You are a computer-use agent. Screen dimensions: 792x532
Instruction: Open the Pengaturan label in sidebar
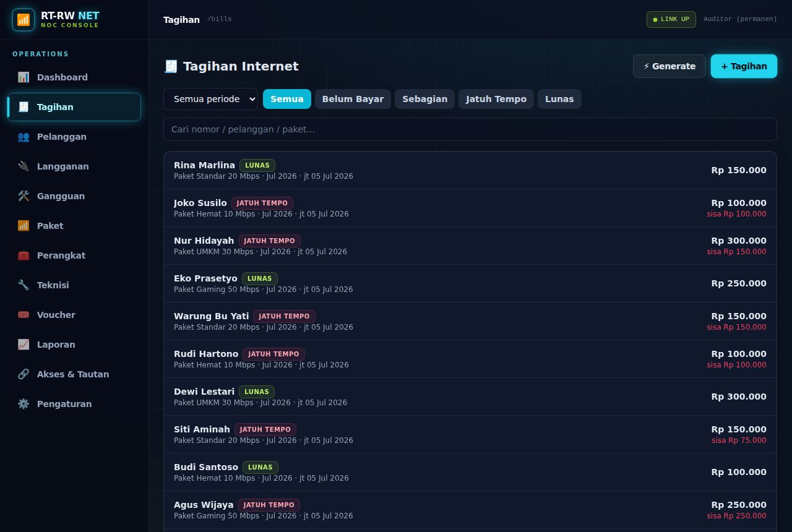click(x=64, y=404)
